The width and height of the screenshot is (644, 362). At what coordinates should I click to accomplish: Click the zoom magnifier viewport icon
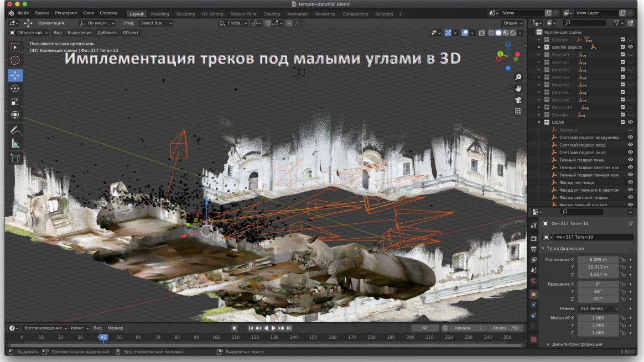click(x=518, y=77)
